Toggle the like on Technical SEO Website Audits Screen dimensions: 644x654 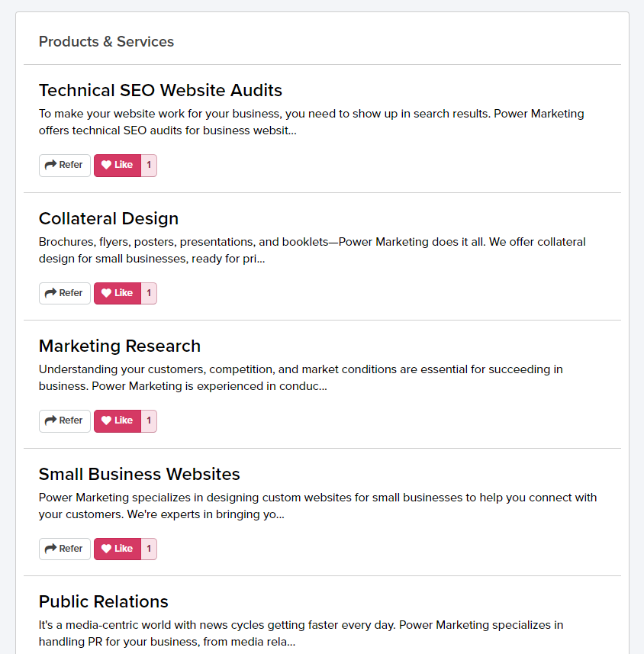116,165
